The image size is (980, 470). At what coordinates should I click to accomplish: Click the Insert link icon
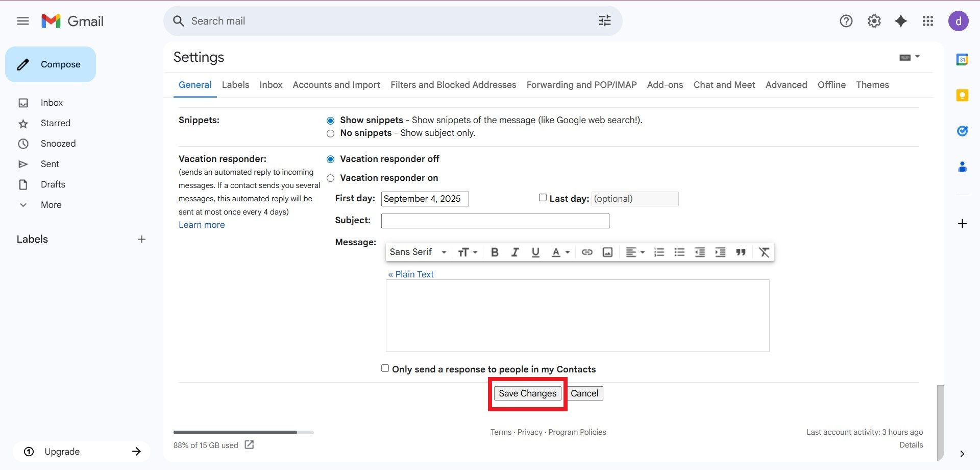tap(587, 252)
